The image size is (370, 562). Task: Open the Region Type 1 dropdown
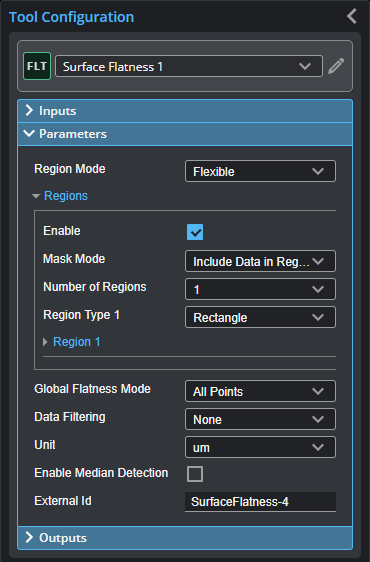click(260, 317)
